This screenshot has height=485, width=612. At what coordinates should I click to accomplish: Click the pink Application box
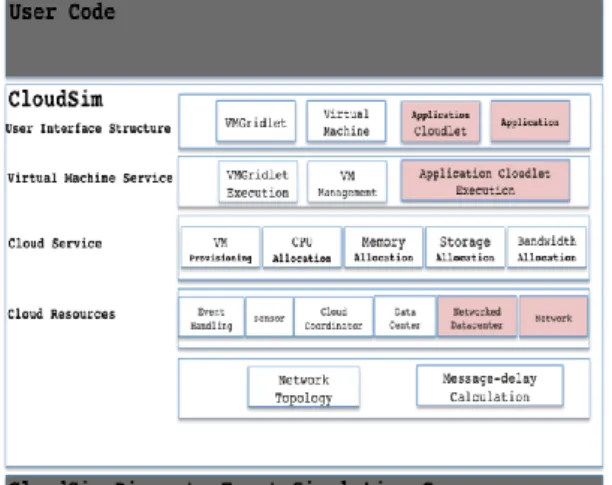point(530,121)
